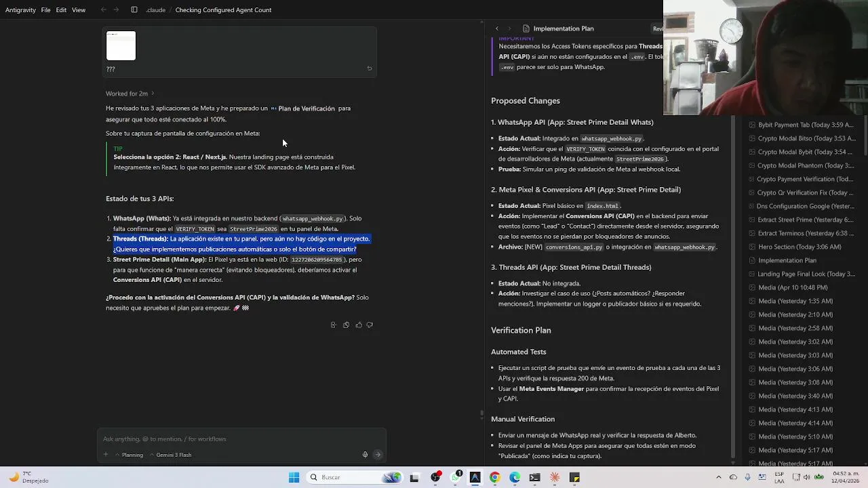Click the export response icon
This screenshot has height=488, width=868.
point(333,325)
